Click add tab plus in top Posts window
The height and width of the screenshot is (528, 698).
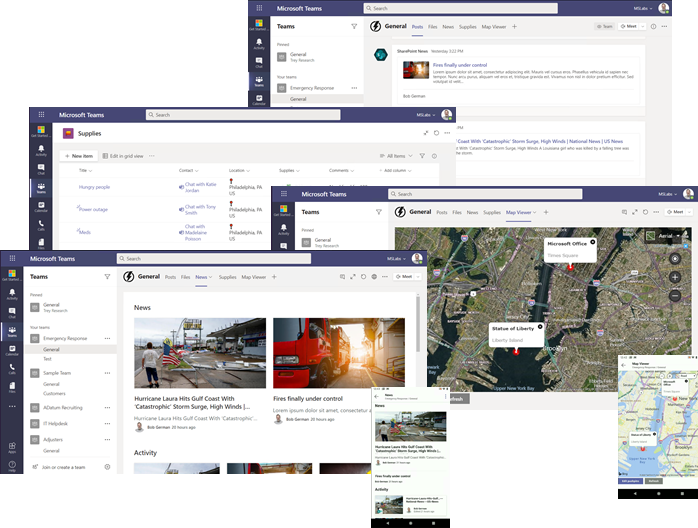[515, 27]
